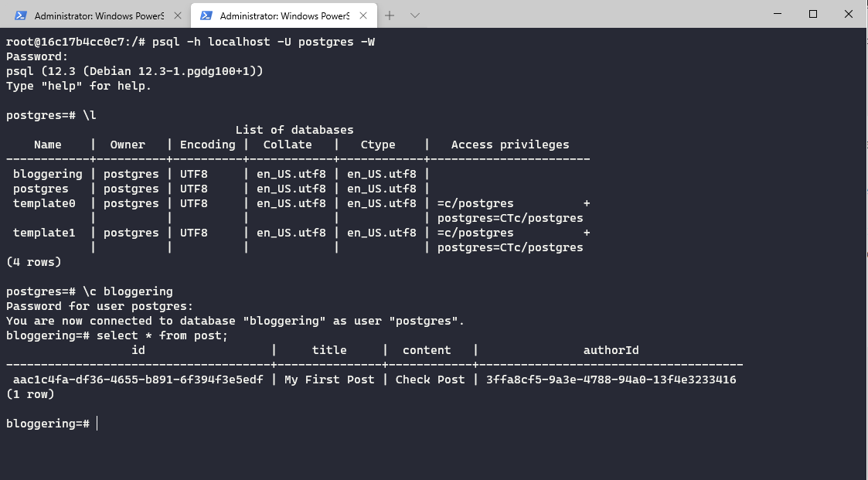Viewport: 868px width, 480px height.
Task: Click the 'Access privileges' column header
Action: coord(510,145)
